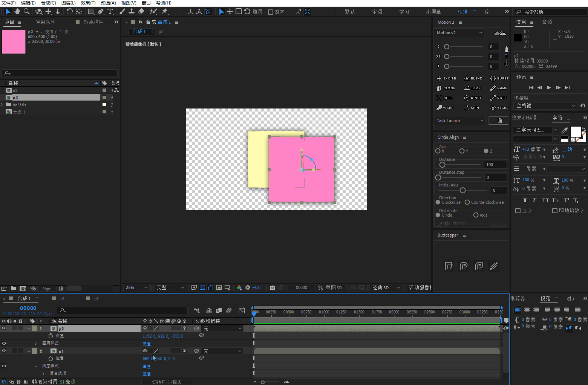Select the Eraser tool
This screenshot has height=385, width=588.
click(x=141, y=12)
